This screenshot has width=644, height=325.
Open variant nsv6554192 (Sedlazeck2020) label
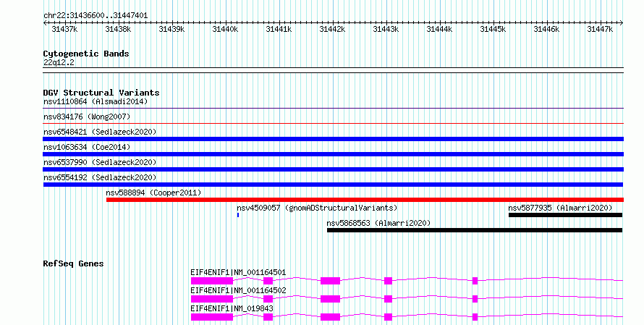(100, 177)
